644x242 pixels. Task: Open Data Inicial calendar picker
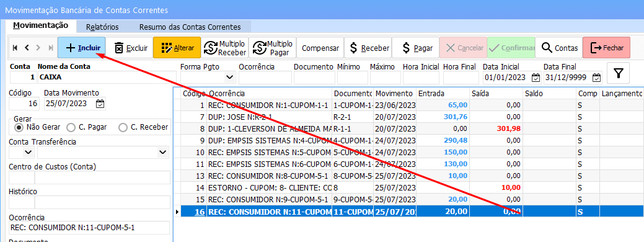point(536,78)
